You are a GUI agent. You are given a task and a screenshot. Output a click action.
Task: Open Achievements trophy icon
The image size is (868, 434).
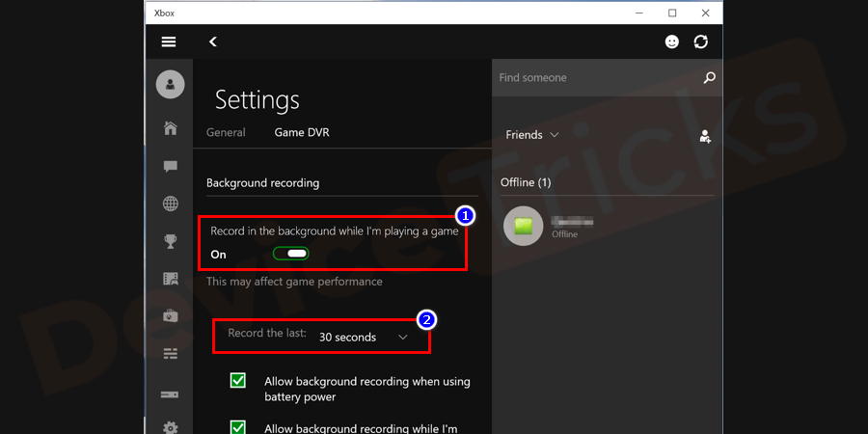[171, 241]
